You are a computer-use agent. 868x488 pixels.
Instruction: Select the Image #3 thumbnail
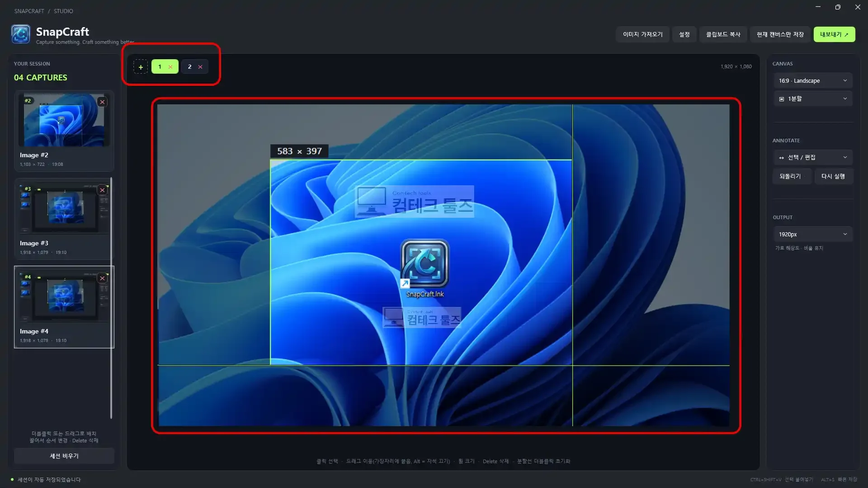[64, 208]
